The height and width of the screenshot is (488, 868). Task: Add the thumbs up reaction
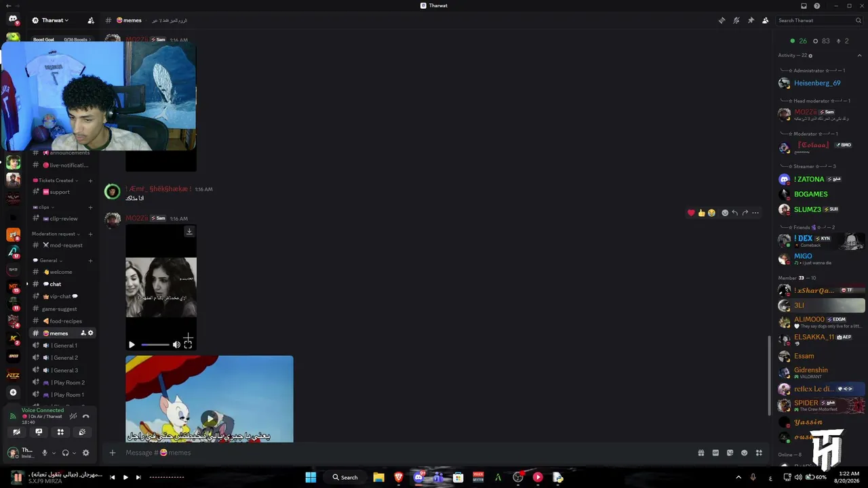coord(701,213)
